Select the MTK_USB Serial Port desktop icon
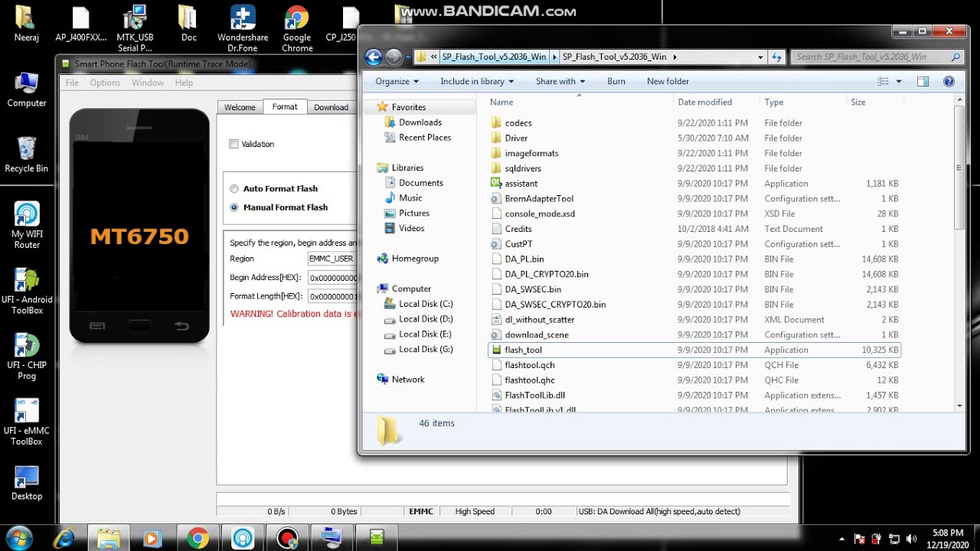The width and height of the screenshot is (980, 551). pos(135,28)
